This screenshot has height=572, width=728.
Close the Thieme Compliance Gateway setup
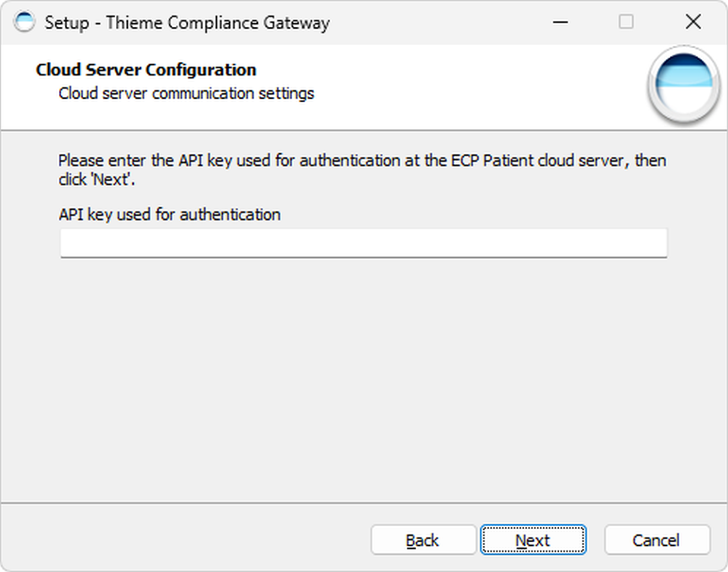click(693, 22)
